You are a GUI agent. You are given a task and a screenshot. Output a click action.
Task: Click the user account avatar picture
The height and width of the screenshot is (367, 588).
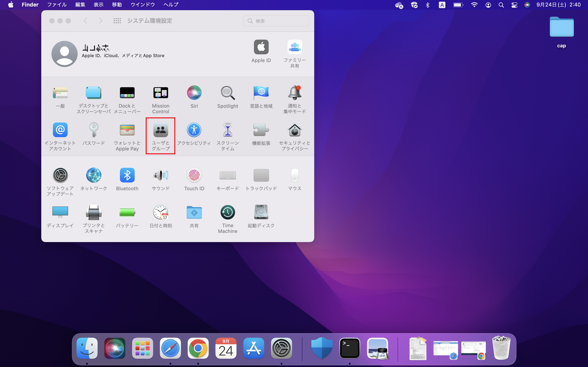tap(64, 54)
